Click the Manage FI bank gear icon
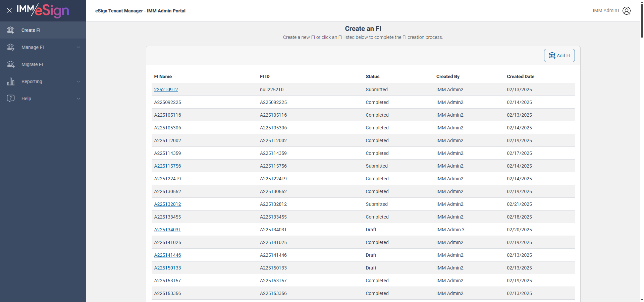This screenshot has height=302, width=644. 11,47
